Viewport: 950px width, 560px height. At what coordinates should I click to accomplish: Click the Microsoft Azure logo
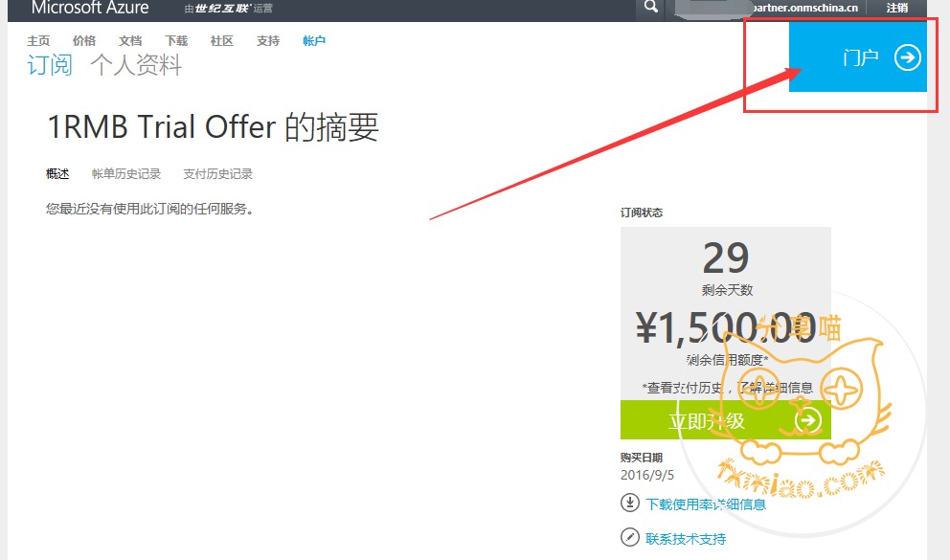90,8
